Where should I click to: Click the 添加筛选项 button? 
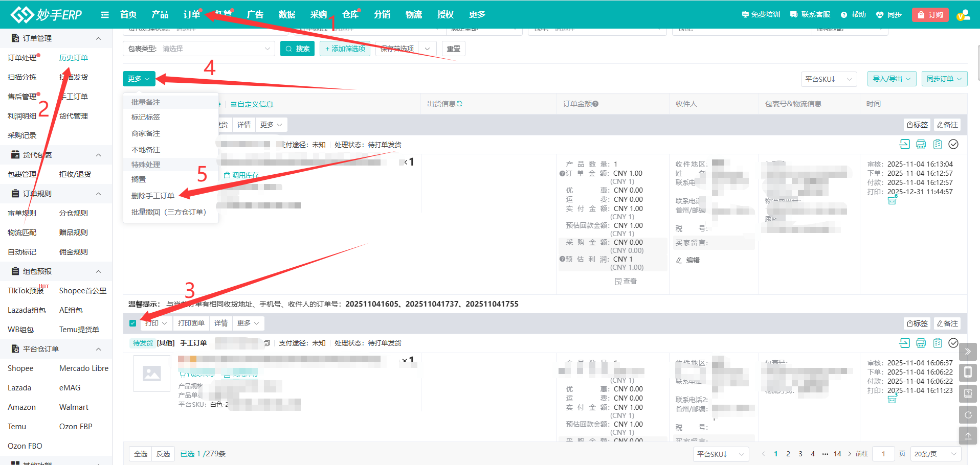pos(345,49)
